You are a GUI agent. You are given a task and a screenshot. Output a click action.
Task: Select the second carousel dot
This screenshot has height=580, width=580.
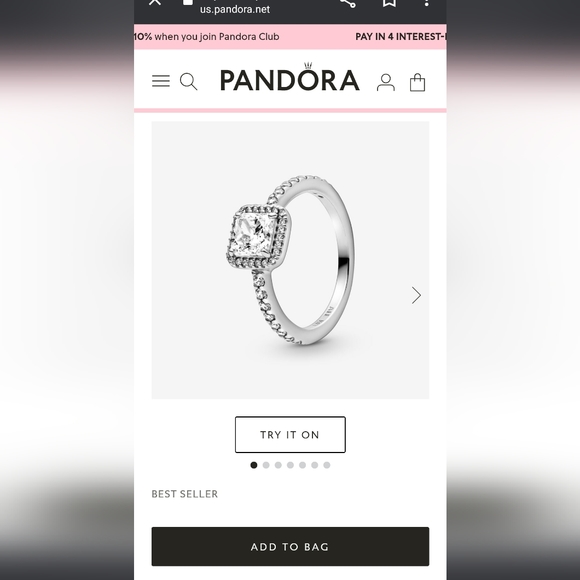[x=266, y=465]
